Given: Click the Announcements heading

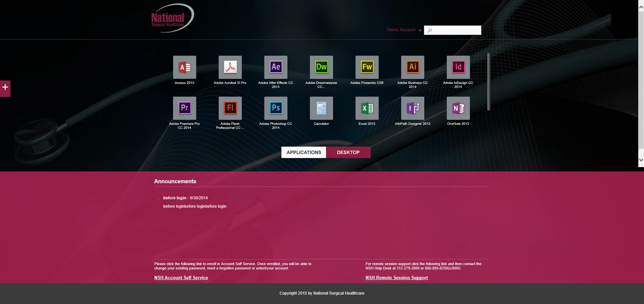Looking at the screenshot, I should [175, 181].
